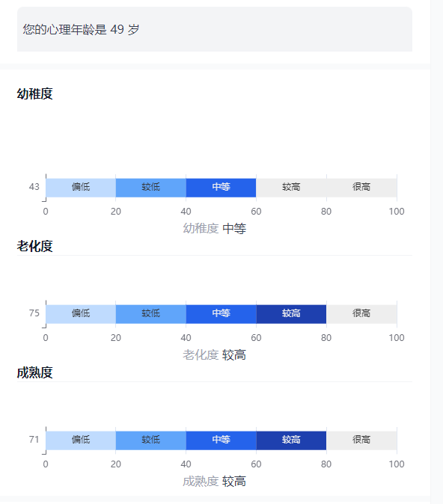The image size is (443, 504).
Task: Click the 偏低 segment in 成熟度 chart
Action: [x=81, y=440]
